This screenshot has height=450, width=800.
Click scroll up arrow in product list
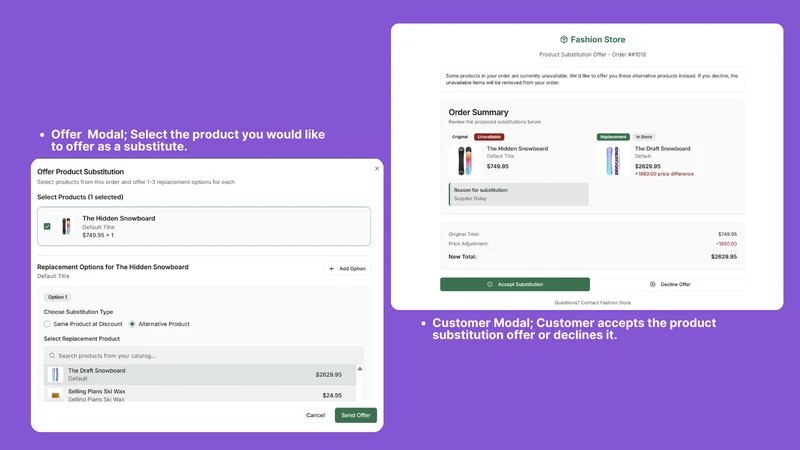[360, 368]
